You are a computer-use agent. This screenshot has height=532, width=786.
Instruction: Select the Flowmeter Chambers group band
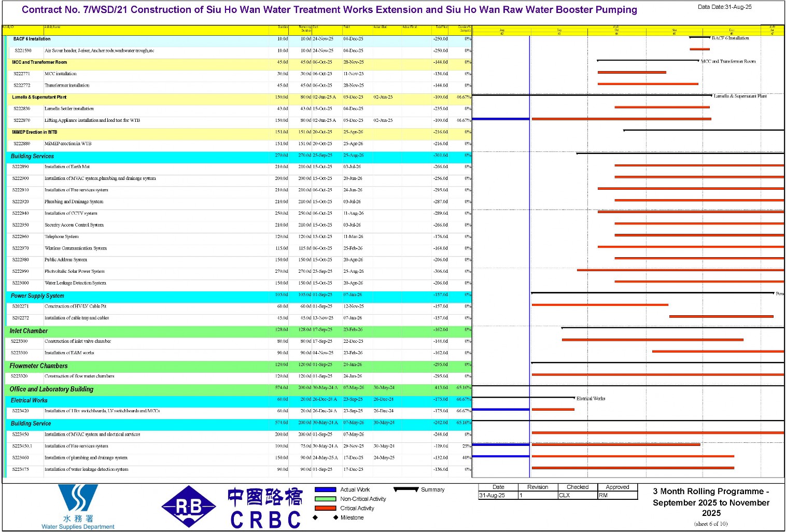(x=238, y=366)
